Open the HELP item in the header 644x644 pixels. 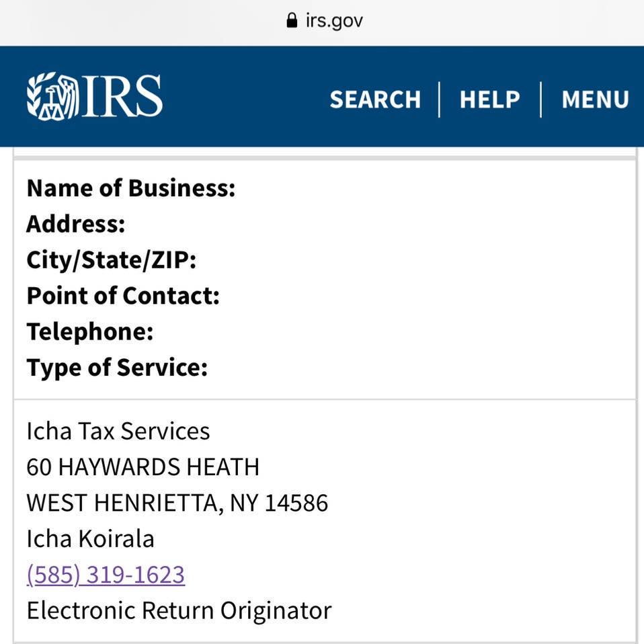tap(489, 99)
